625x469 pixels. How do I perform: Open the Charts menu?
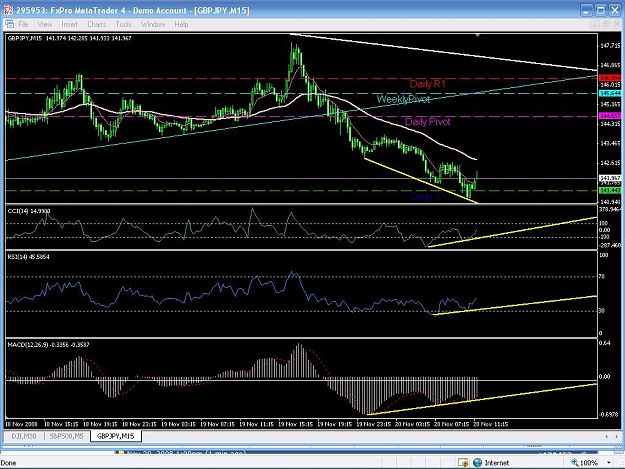[96, 24]
